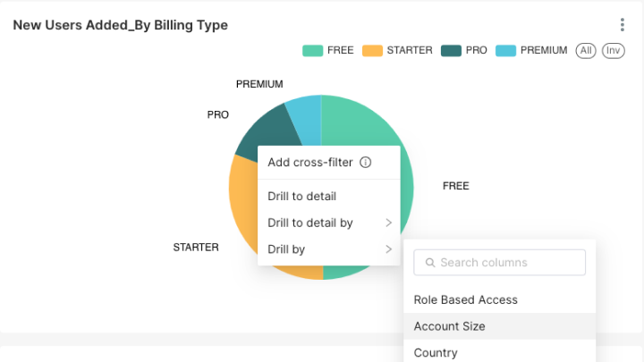This screenshot has width=644, height=362.
Task: Click the info icon beside Add cross-filter
Action: tap(365, 163)
